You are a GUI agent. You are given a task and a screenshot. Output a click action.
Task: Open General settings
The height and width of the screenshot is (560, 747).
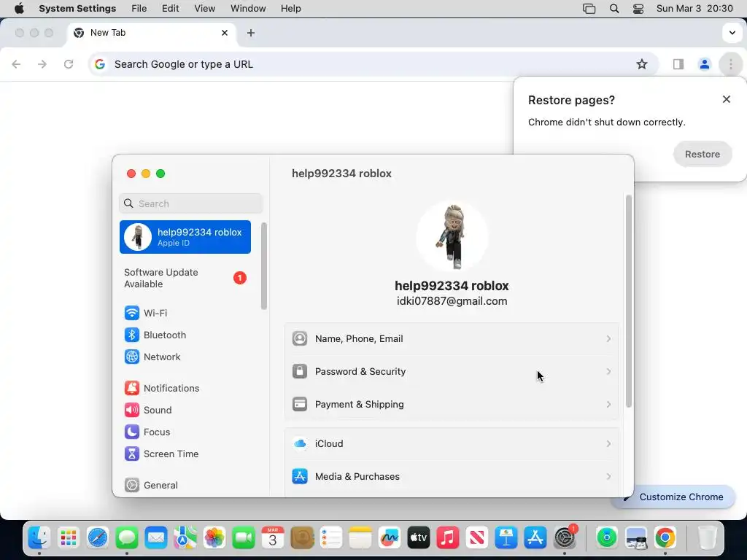(x=151, y=485)
